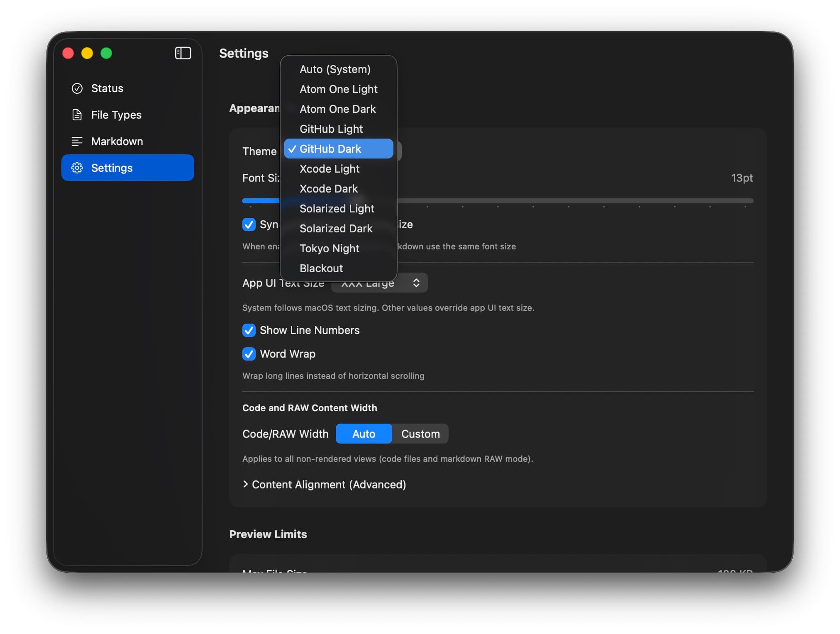Image resolution: width=840 pixels, height=634 pixels.
Task: Open the App UI Text Size dropdown
Action: click(x=379, y=283)
